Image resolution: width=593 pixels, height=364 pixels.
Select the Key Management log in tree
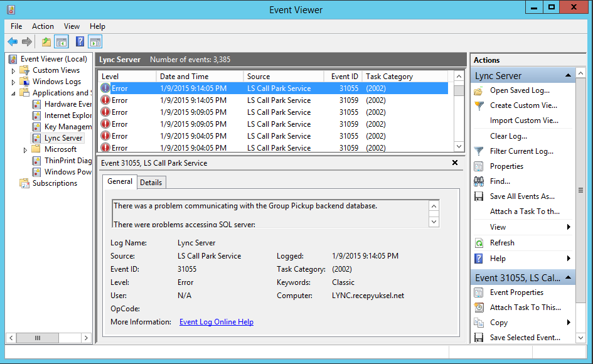[68, 127]
